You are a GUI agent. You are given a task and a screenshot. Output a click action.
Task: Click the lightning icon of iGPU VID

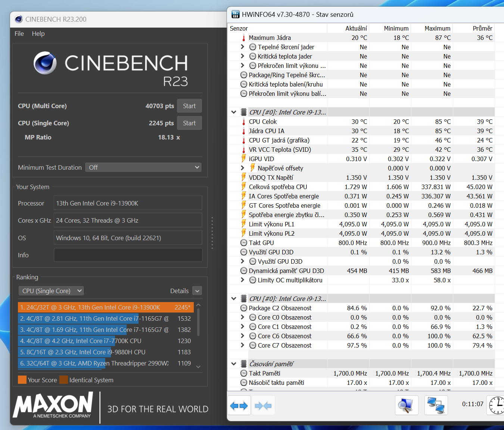244,159
